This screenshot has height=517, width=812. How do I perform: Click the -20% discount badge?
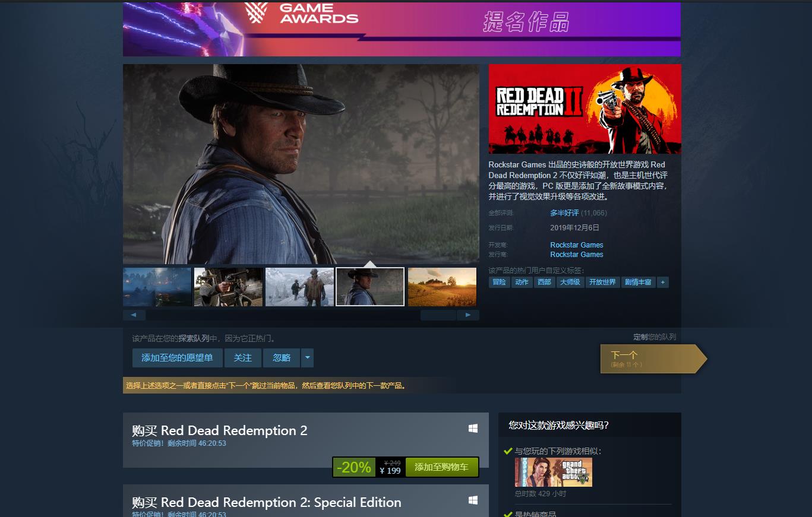(354, 467)
